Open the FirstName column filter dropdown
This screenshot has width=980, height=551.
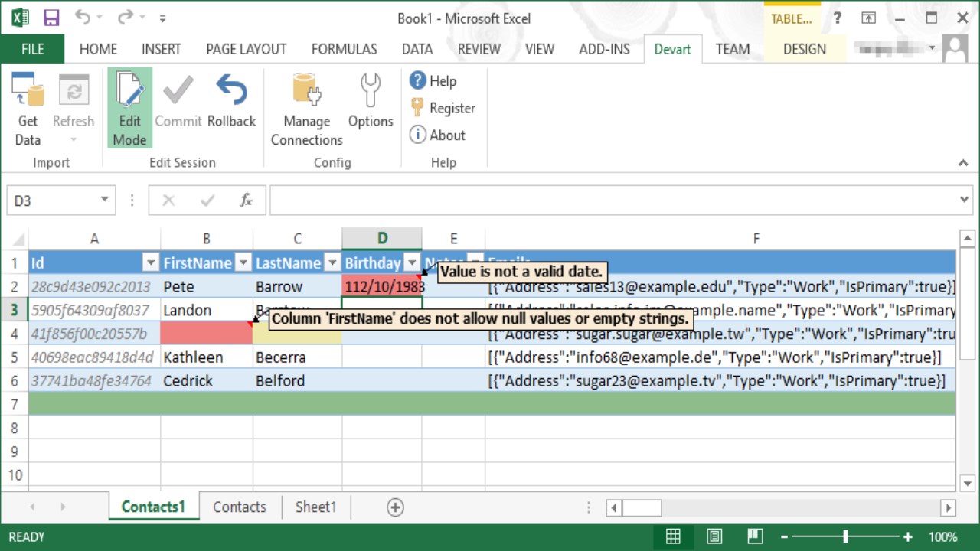pyautogui.click(x=243, y=262)
